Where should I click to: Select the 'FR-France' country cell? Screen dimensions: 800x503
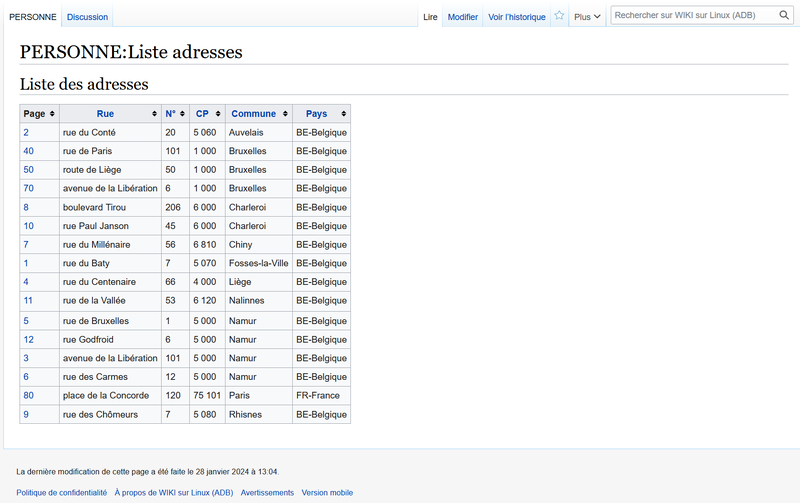pos(321,395)
